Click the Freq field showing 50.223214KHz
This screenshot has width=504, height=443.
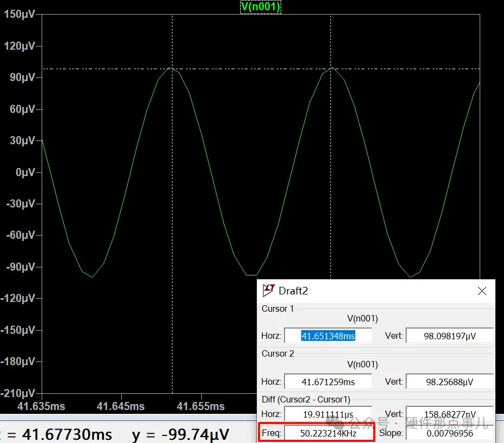[x=328, y=433]
